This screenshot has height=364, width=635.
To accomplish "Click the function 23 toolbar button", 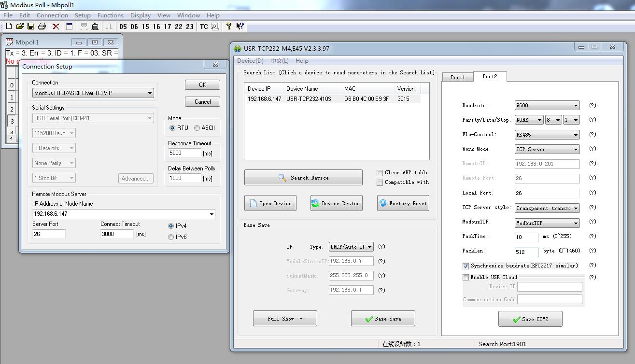I will coord(190,27).
